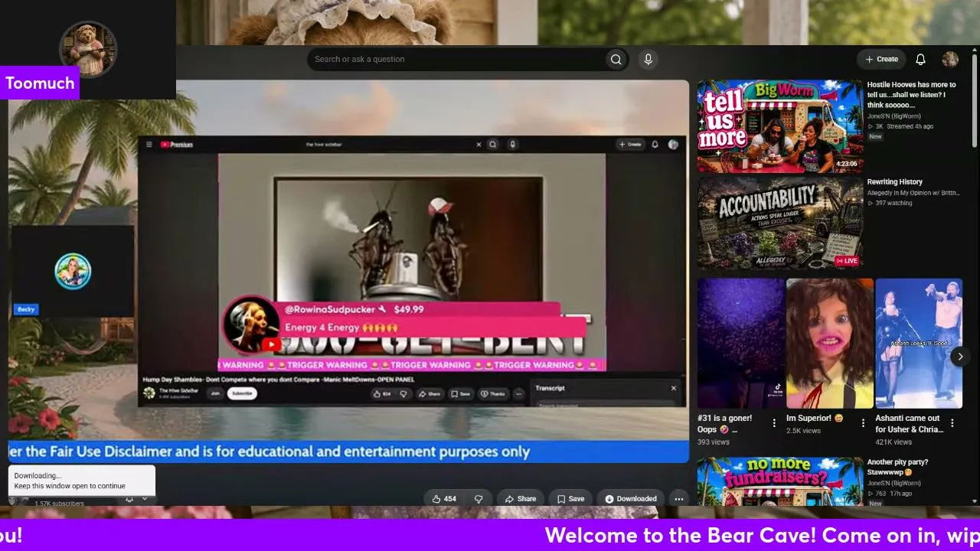Click the Downloaded button
The image size is (980, 551).
pos(631,499)
